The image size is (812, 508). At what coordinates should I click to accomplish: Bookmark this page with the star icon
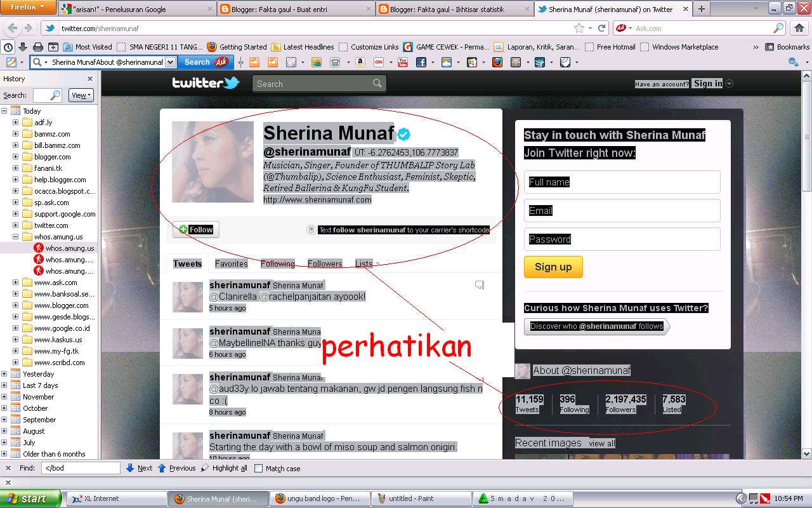click(x=579, y=28)
